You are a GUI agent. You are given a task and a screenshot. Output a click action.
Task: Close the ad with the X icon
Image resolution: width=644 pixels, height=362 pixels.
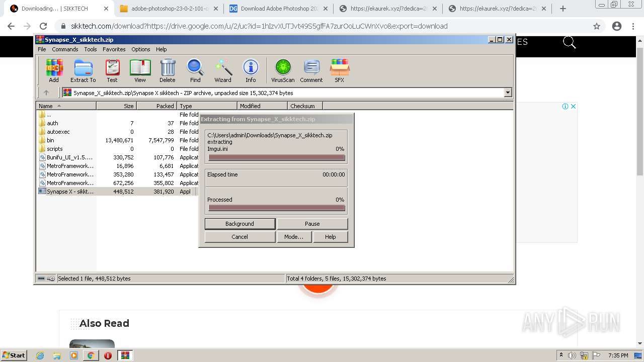(573, 106)
